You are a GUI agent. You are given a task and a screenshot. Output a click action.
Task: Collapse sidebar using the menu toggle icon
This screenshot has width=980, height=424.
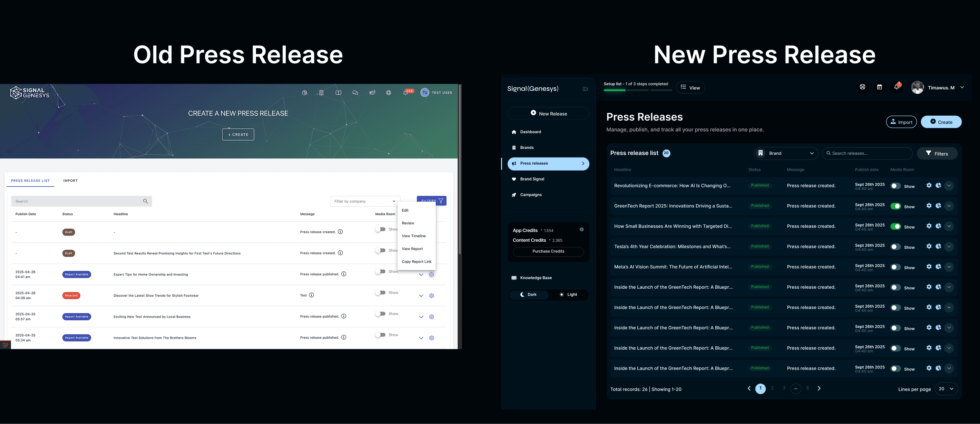pos(585,89)
